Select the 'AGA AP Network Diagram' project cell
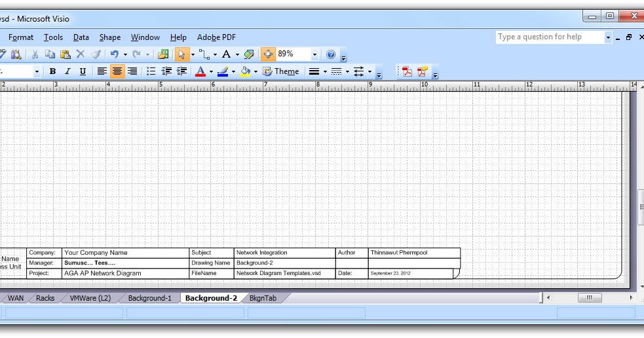Screen dimensions: 644x338 tap(125, 274)
